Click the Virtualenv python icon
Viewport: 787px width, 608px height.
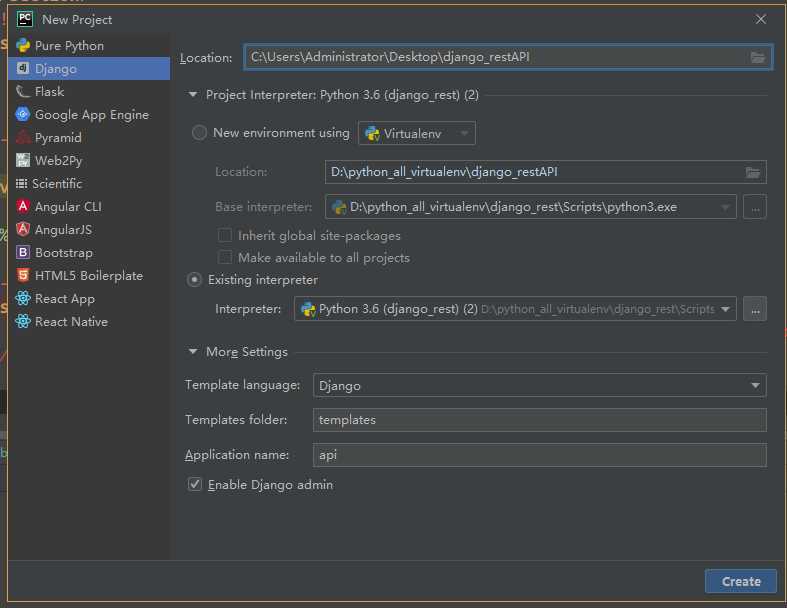pyautogui.click(x=372, y=134)
